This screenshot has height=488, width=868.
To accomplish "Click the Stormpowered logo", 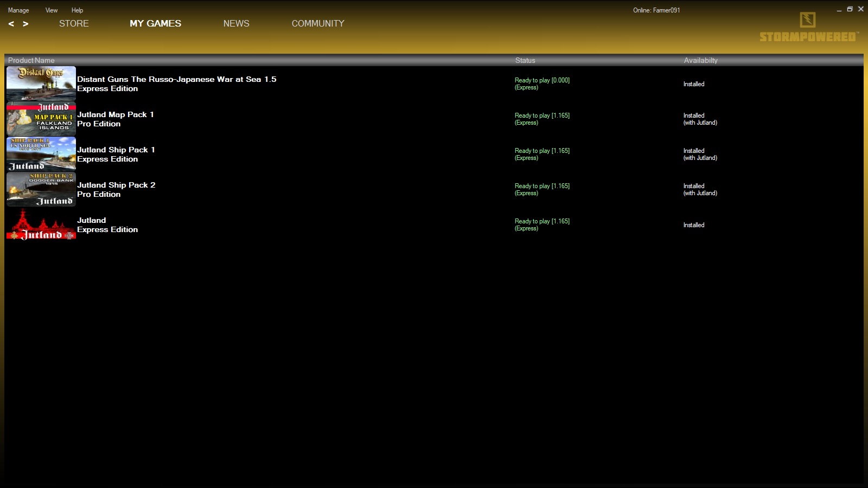I will (808, 27).
